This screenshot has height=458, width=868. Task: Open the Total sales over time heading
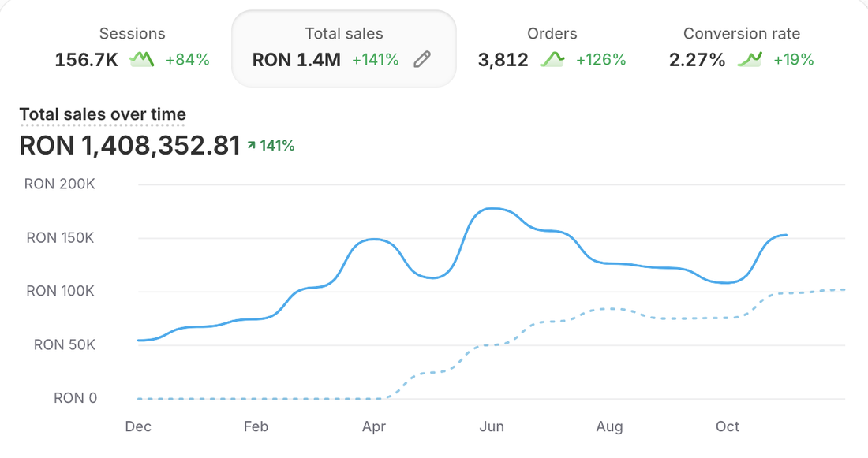(103, 114)
